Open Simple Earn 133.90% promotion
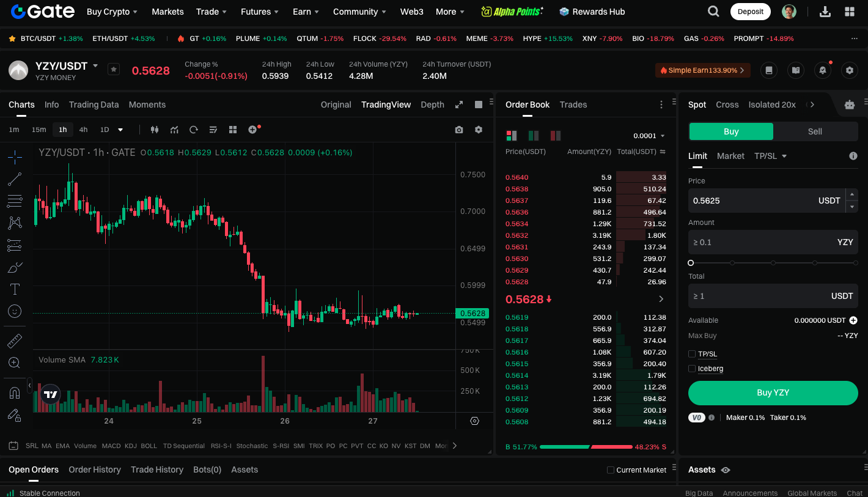 pyautogui.click(x=703, y=70)
